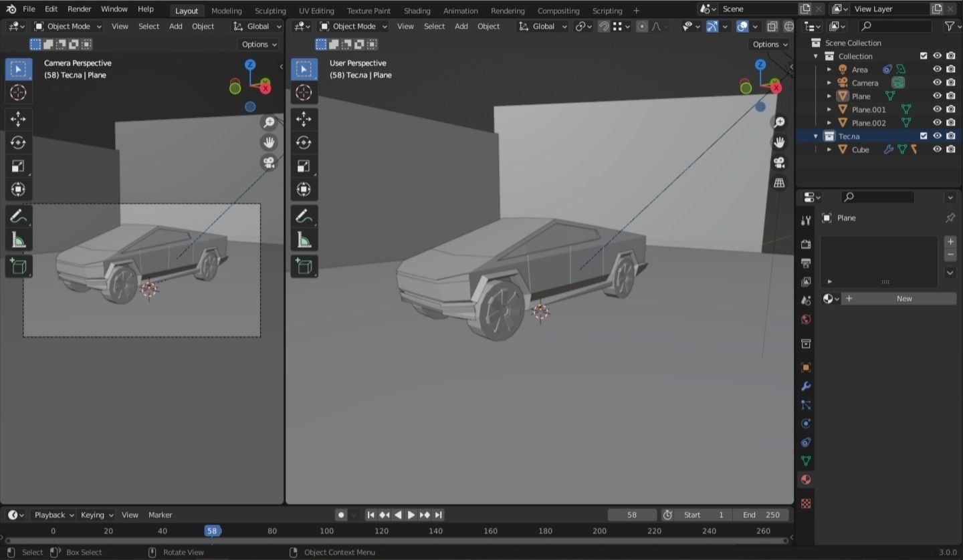Image resolution: width=963 pixels, height=560 pixels.
Task: Open the Object Data properties tab
Action: 806,461
